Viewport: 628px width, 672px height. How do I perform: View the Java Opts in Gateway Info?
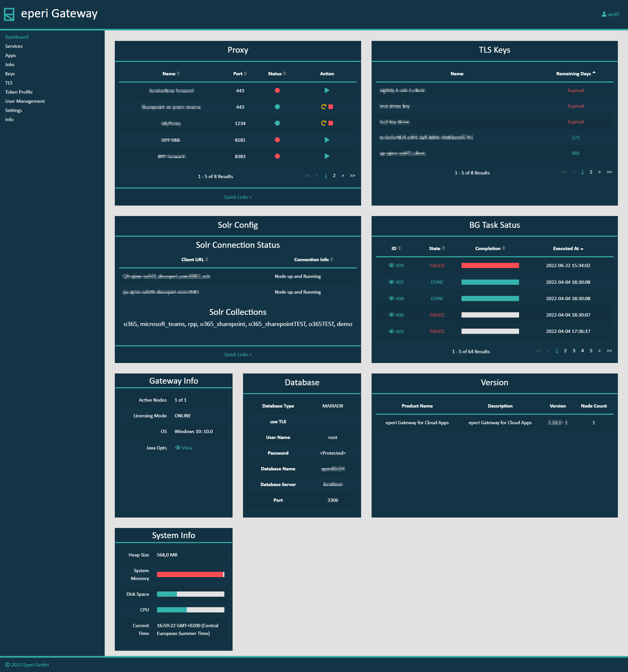click(x=183, y=448)
